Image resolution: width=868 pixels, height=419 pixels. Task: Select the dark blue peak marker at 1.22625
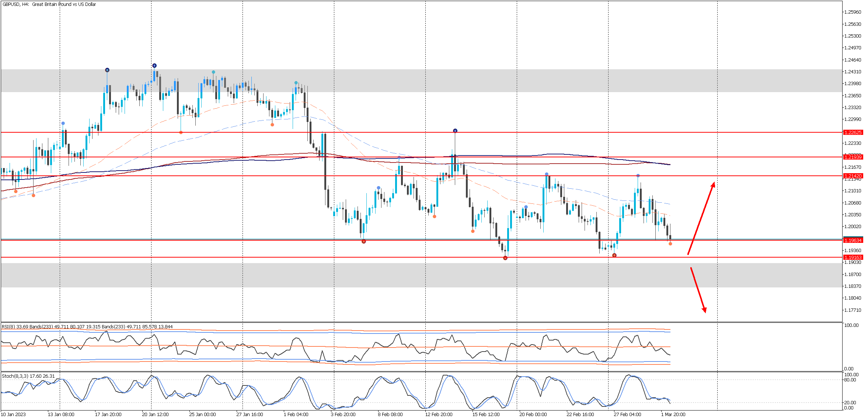455,131
